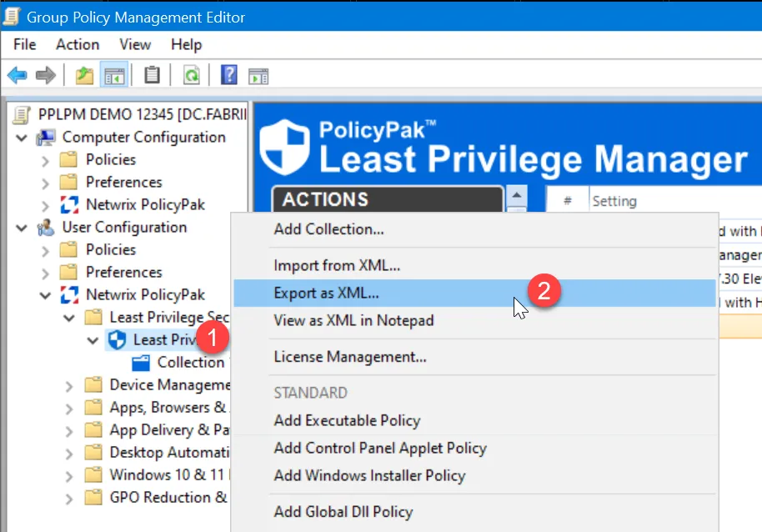The image size is (762, 532).
Task: Click the PolicyPak shield logo
Action: (x=283, y=148)
